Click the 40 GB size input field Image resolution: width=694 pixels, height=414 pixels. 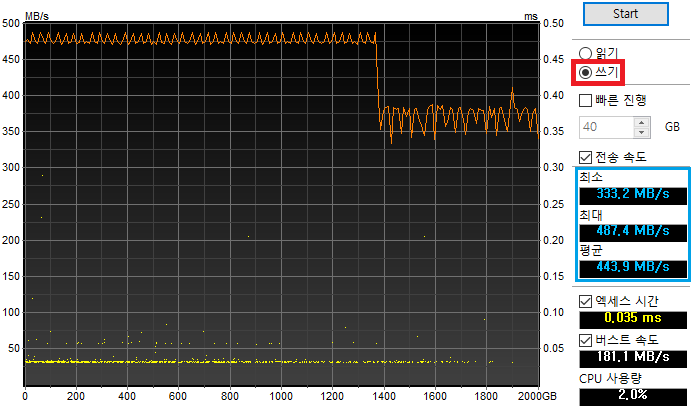[x=606, y=127]
